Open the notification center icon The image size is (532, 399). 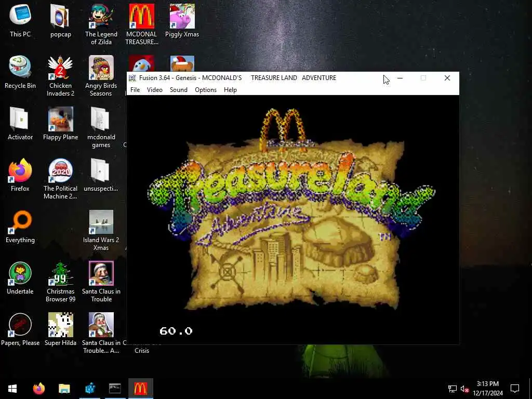click(x=515, y=389)
